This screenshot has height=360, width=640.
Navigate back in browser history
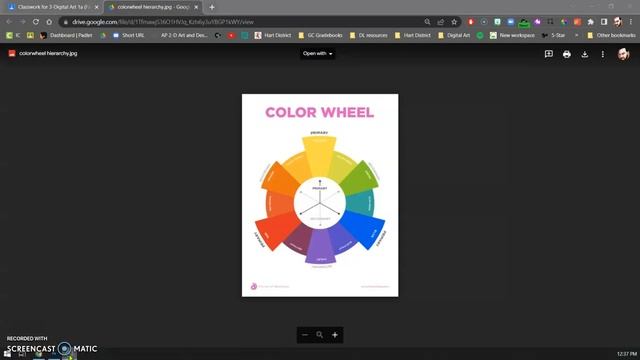pyautogui.click(x=9, y=22)
